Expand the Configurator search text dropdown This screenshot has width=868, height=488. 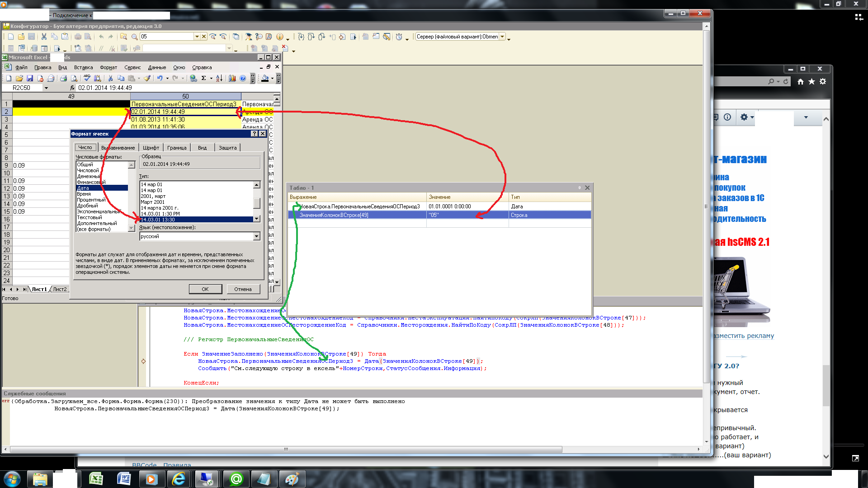197,37
